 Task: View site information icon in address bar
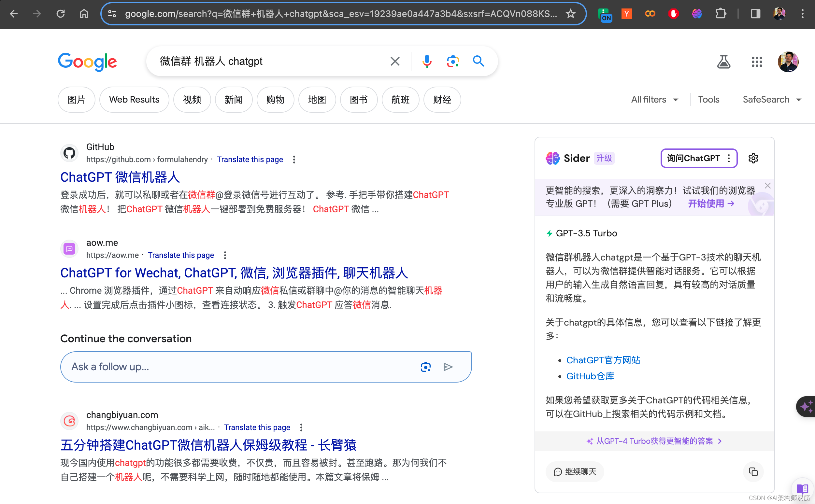(112, 14)
